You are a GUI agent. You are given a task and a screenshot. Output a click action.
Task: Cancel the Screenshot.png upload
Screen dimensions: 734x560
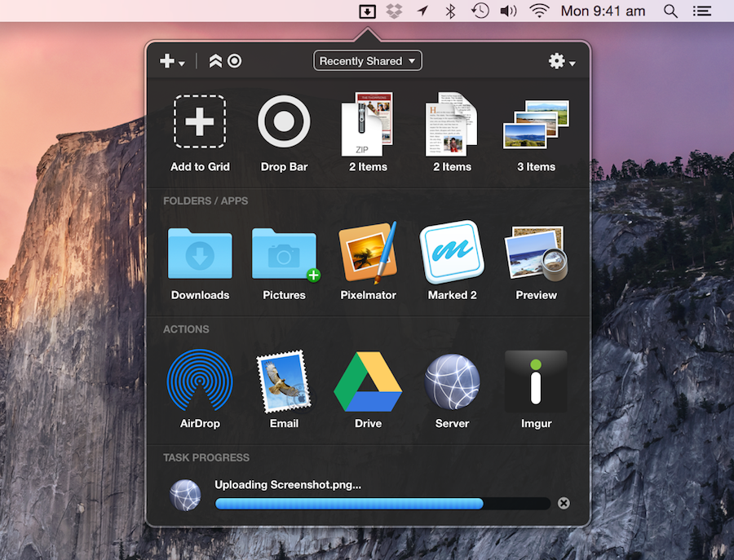[564, 503]
